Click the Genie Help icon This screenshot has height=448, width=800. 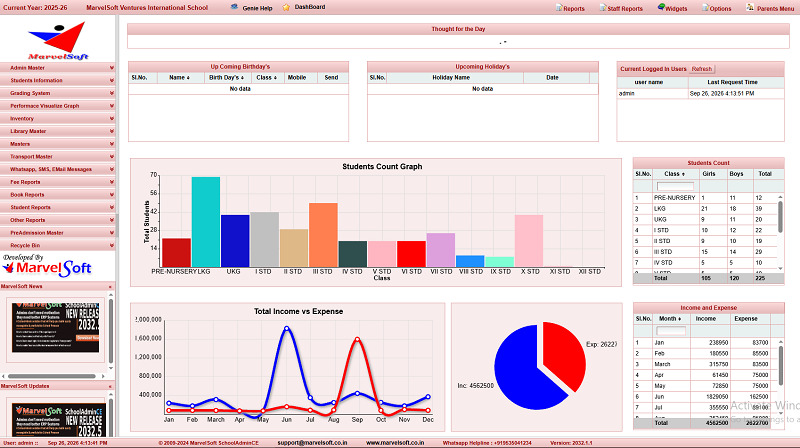pos(234,7)
